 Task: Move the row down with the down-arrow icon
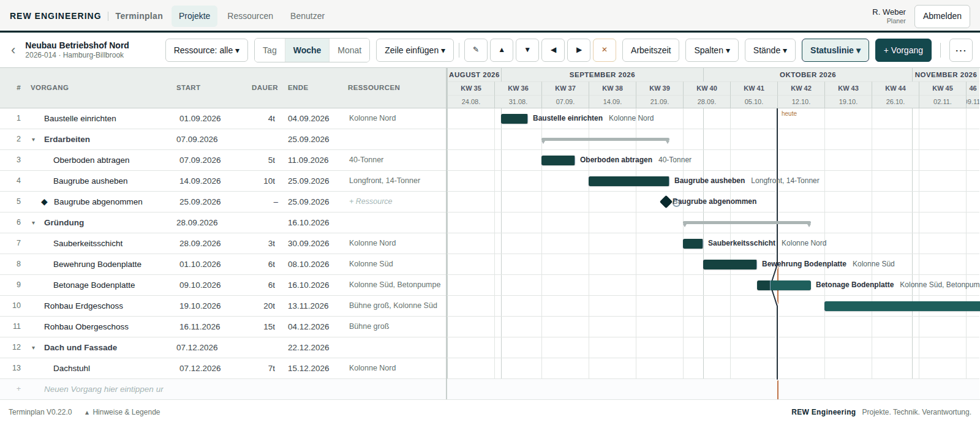[x=527, y=50]
